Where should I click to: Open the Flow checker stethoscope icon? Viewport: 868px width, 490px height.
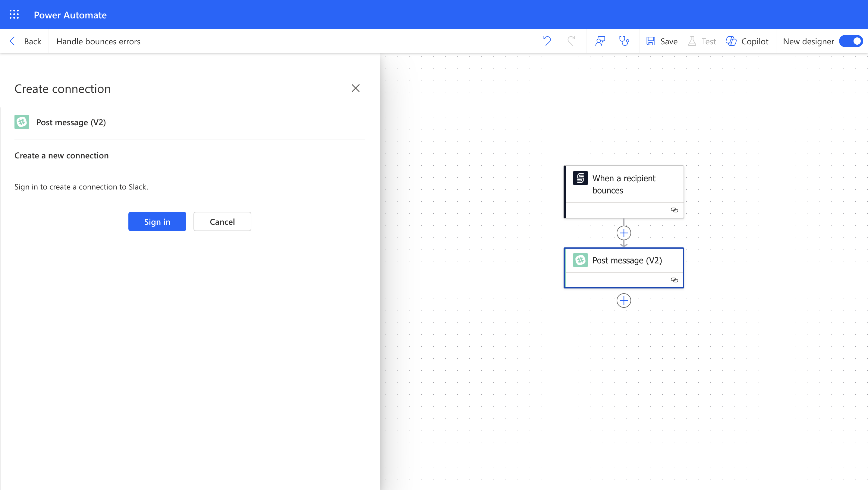[624, 41]
